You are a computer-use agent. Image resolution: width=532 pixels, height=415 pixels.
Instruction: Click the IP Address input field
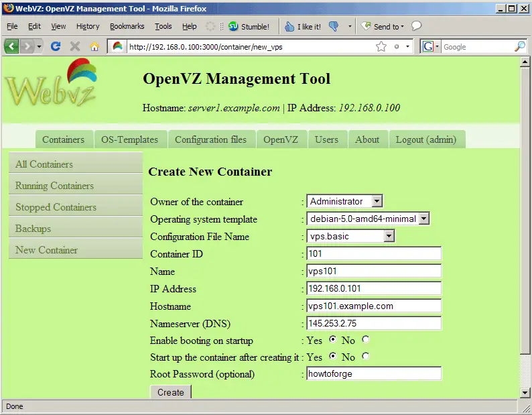point(374,288)
